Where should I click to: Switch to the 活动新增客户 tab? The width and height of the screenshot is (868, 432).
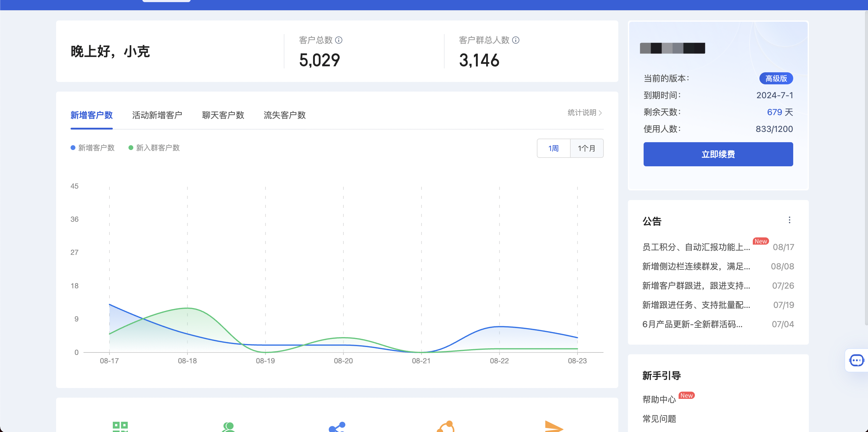click(157, 115)
